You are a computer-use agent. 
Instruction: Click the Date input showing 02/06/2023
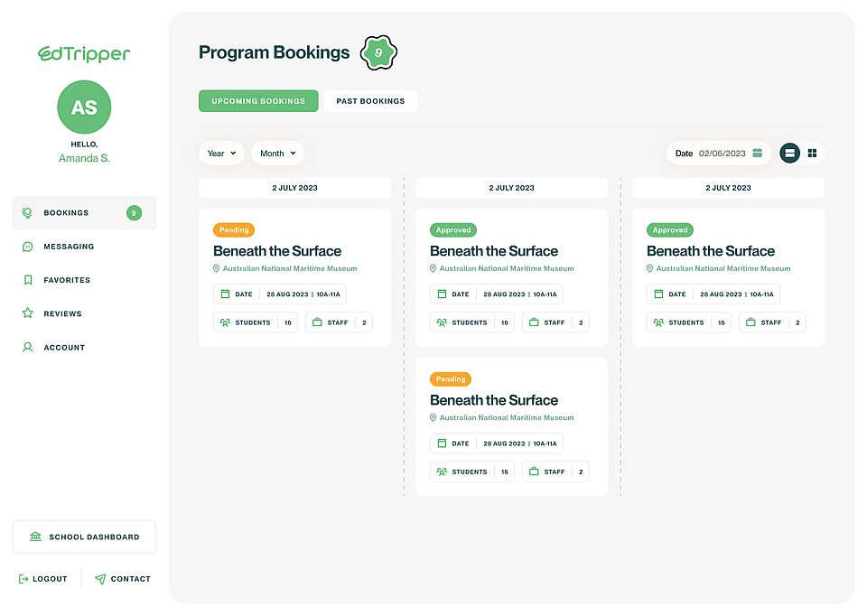pyautogui.click(x=719, y=154)
